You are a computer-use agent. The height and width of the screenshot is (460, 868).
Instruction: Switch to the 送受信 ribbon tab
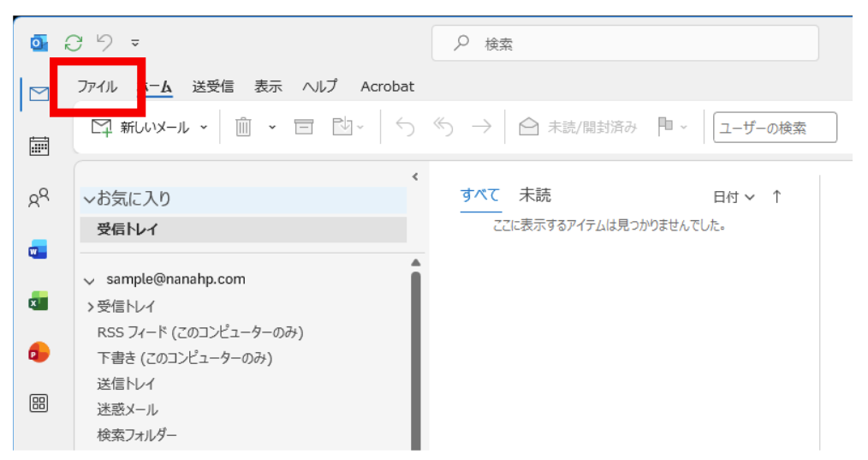pos(212,87)
